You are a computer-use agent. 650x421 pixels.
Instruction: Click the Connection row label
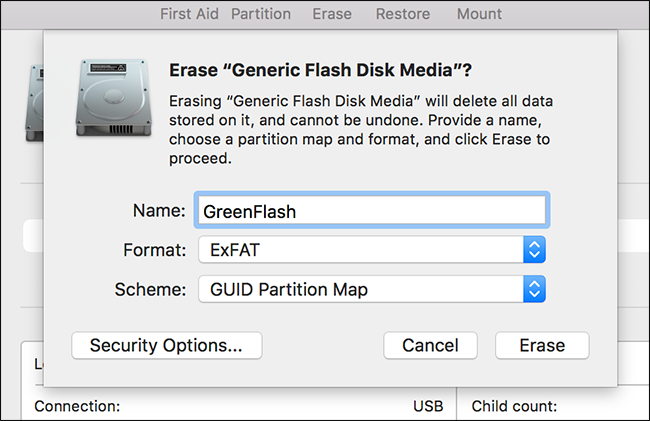tap(77, 406)
